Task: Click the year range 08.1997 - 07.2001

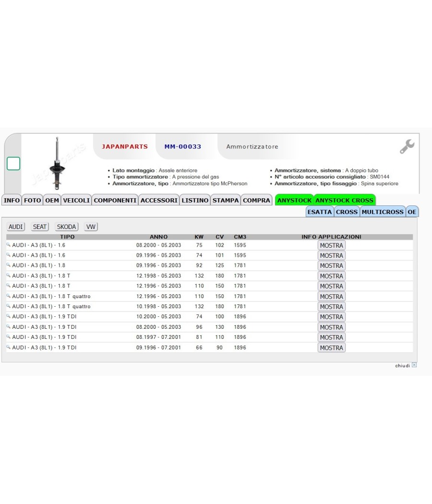Action: coord(158,337)
